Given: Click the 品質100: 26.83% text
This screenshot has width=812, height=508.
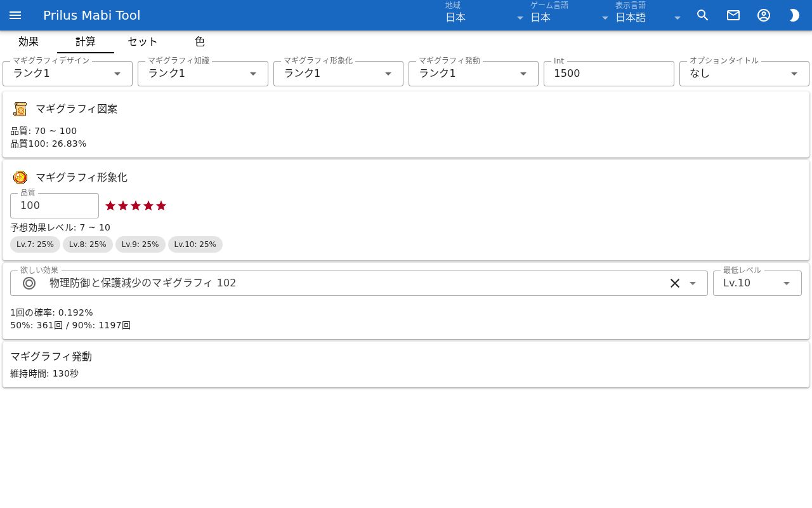Looking at the screenshot, I should click(x=48, y=144).
